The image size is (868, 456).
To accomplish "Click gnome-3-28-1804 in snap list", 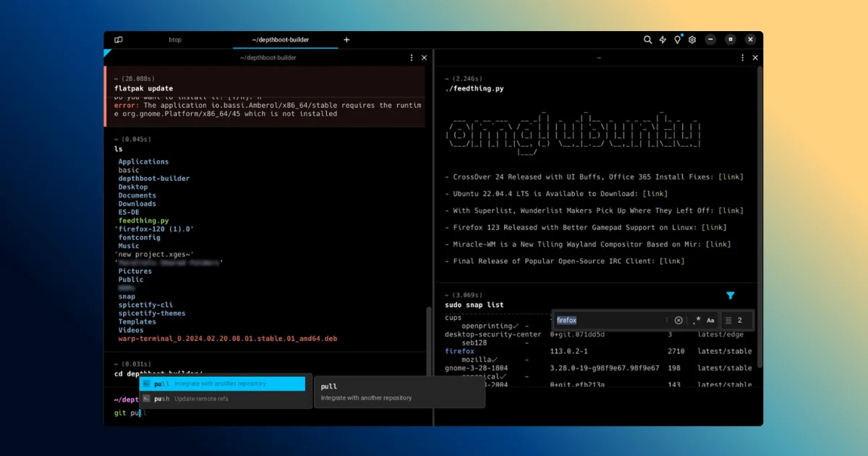I will tap(477, 368).
